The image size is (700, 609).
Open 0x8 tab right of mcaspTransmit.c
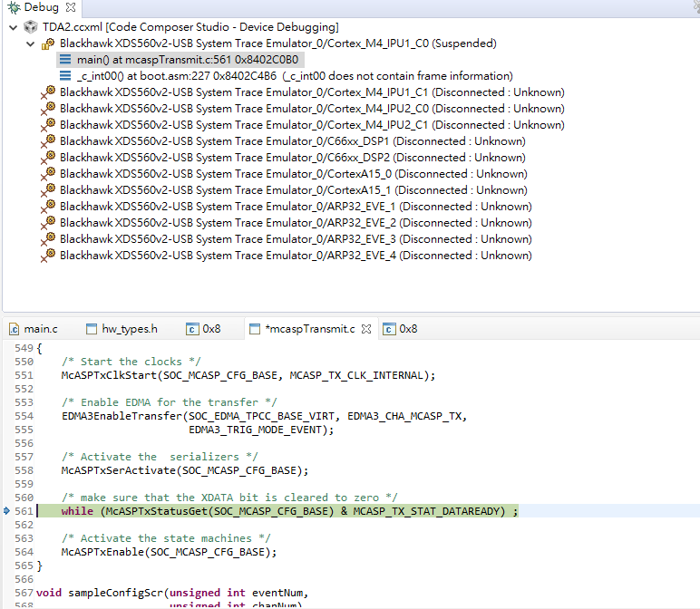(x=400, y=329)
